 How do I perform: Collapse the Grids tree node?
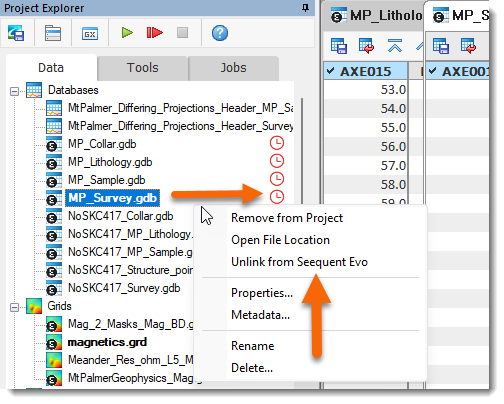click(x=14, y=307)
